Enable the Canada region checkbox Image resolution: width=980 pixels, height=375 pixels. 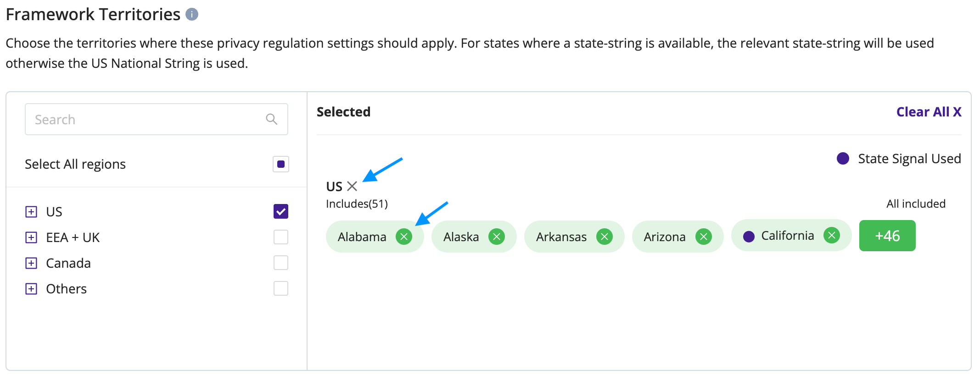(x=281, y=263)
